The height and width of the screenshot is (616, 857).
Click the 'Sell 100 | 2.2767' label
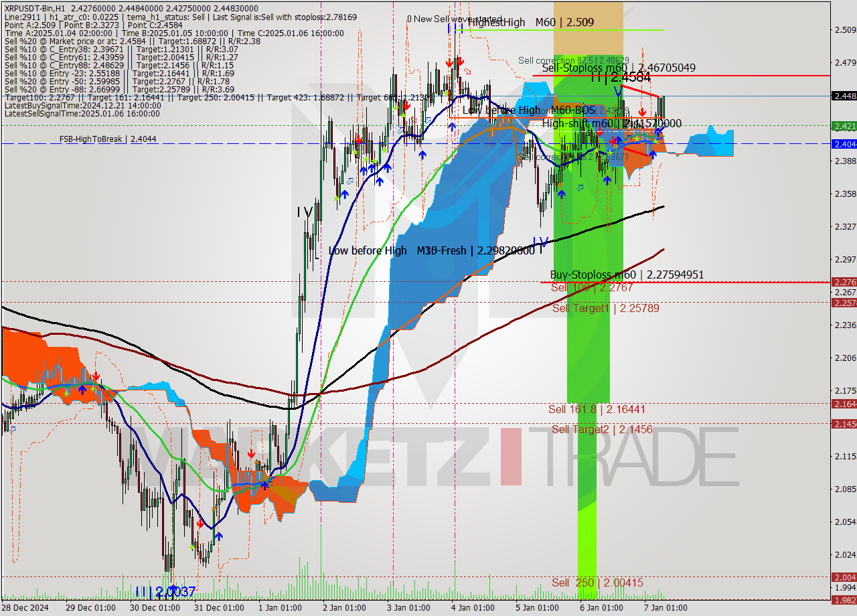point(592,287)
